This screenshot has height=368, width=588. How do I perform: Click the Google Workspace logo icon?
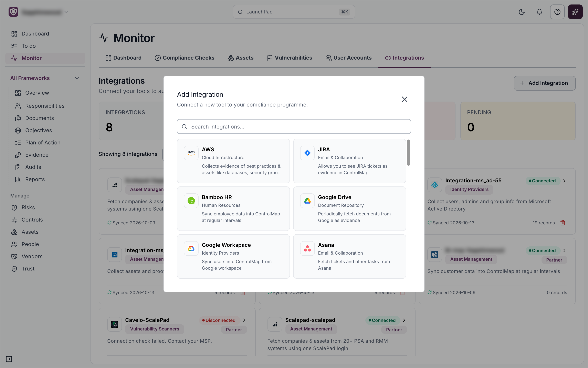[191, 248]
